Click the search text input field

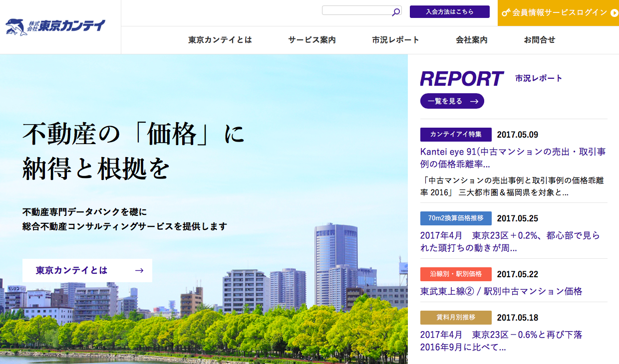tap(356, 10)
